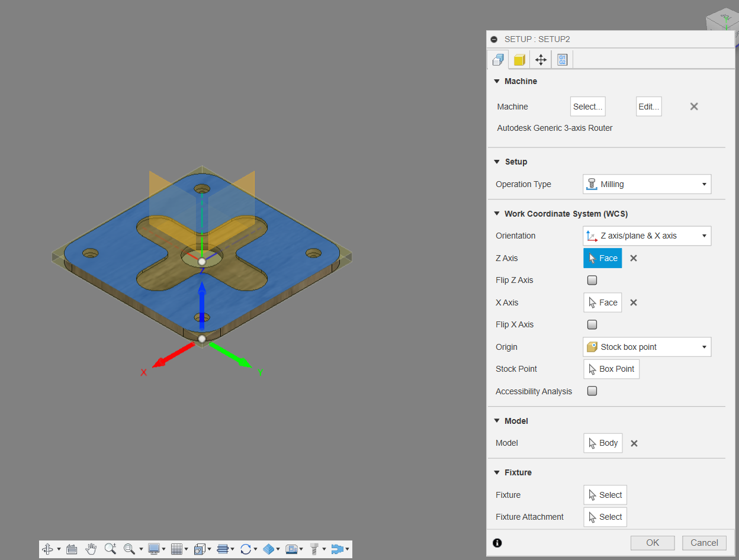This screenshot has height=560, width=739.
Task: Select the Pan hand tool
Action: coord(91,549)
